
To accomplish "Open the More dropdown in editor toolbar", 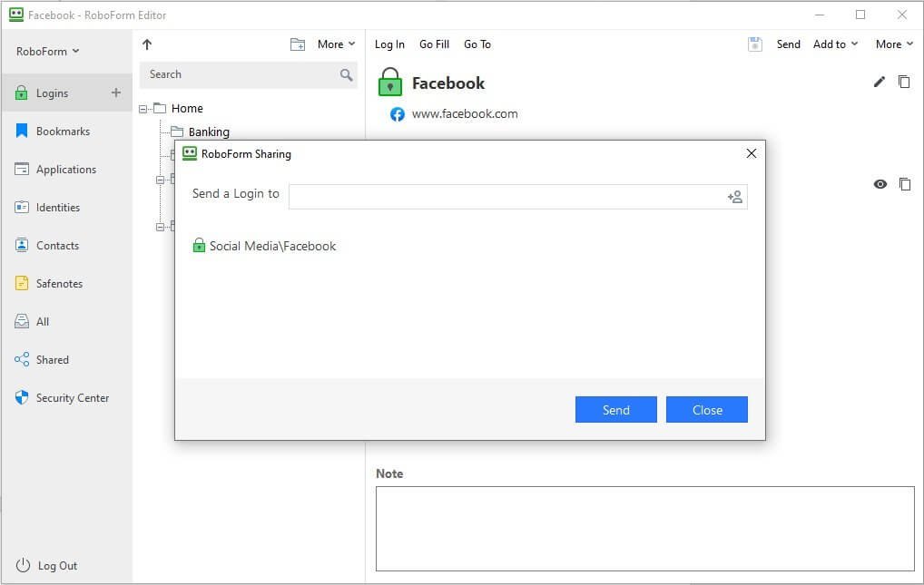I will click(x=894, y=44).
